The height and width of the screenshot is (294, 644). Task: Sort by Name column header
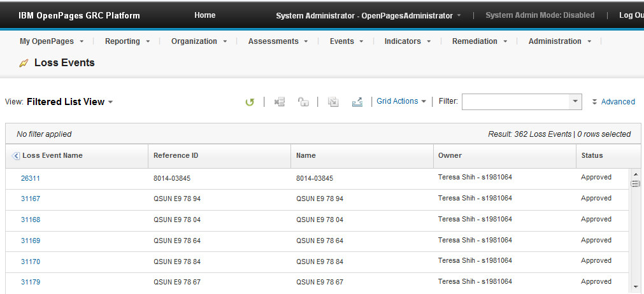click(306, 155)
